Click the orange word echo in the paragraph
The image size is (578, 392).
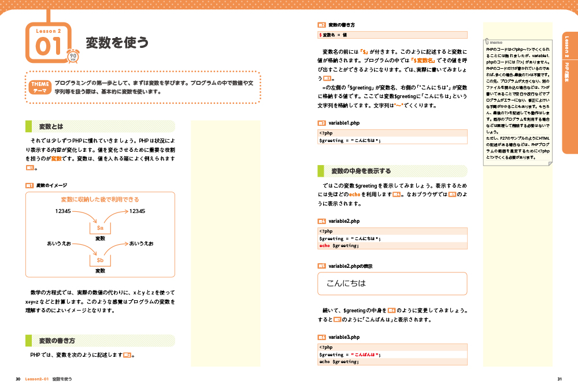tap(354, 195)
